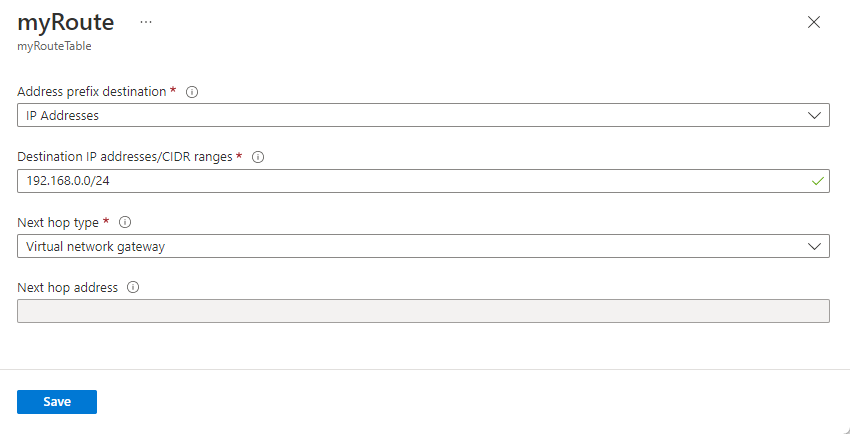Image resolution: width=850 pixels, height=434 pixels.
Task: Click the myRoute page title
Action: pos(66,22)
